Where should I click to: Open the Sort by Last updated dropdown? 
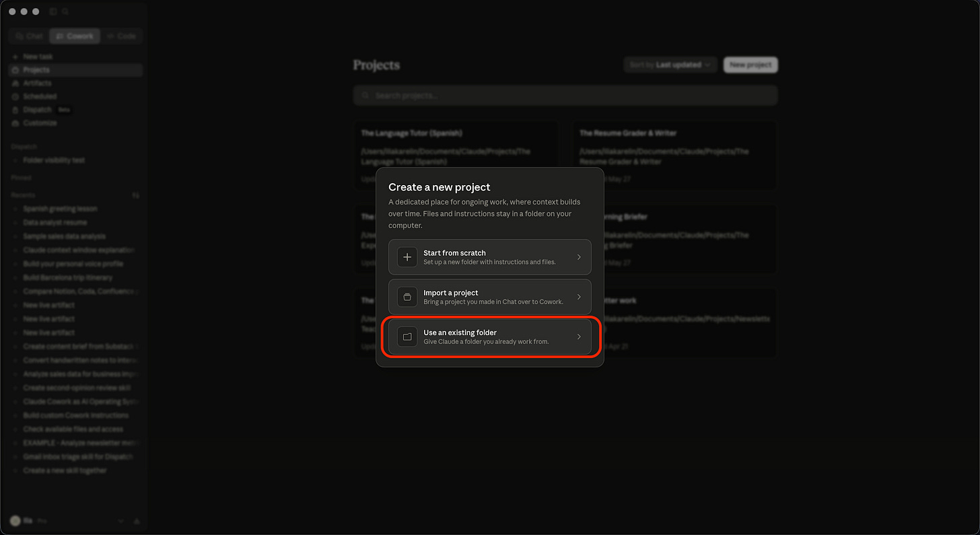coord(671,65)
